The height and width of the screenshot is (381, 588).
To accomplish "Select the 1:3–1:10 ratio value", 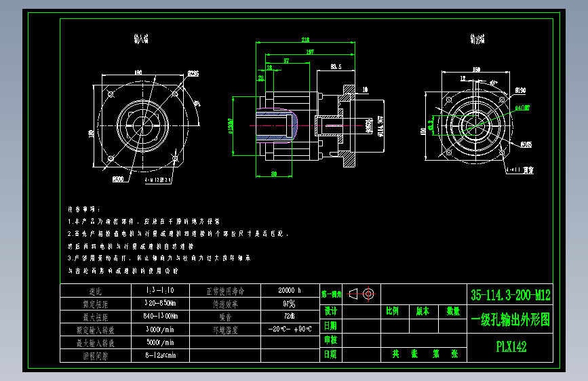I will pyautogui.click(x=160, y=290).
